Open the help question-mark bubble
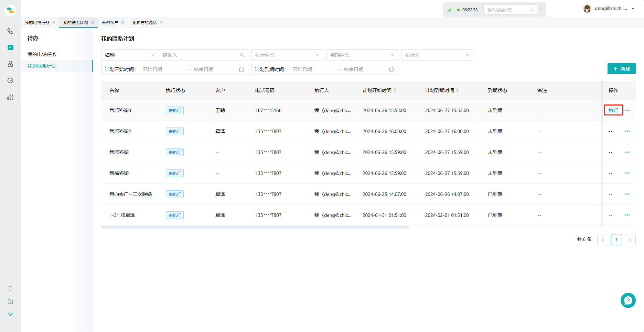The image size is (644, 332). [x=628, y=300]
